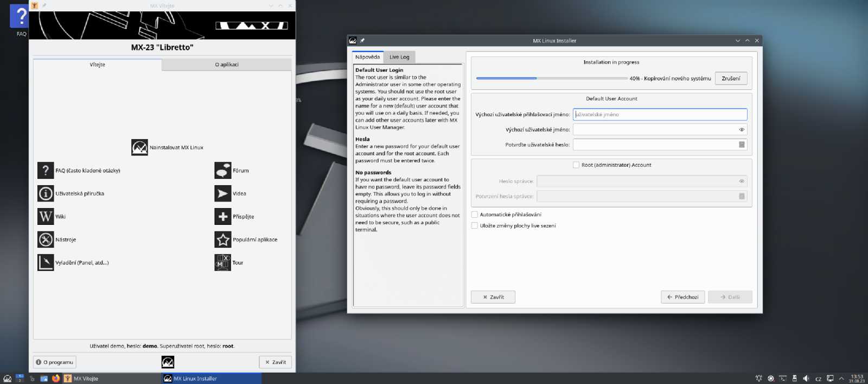Viewport: 868px width, 384px height.
Task: Launch Firefox from the taskbar
Action: click(55, 379)
